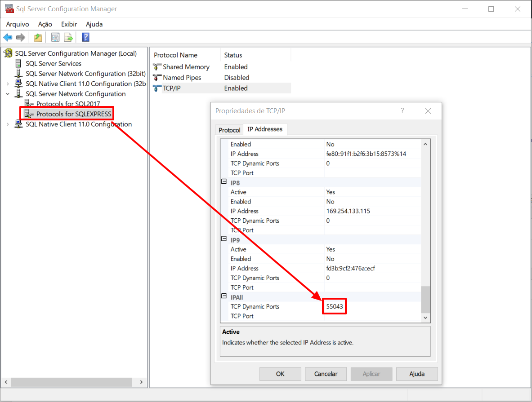Click the Network Configuration (32bit) node icon
Image resolution: width=532 pixels, height=402 pixels.
tap(18, 74)
